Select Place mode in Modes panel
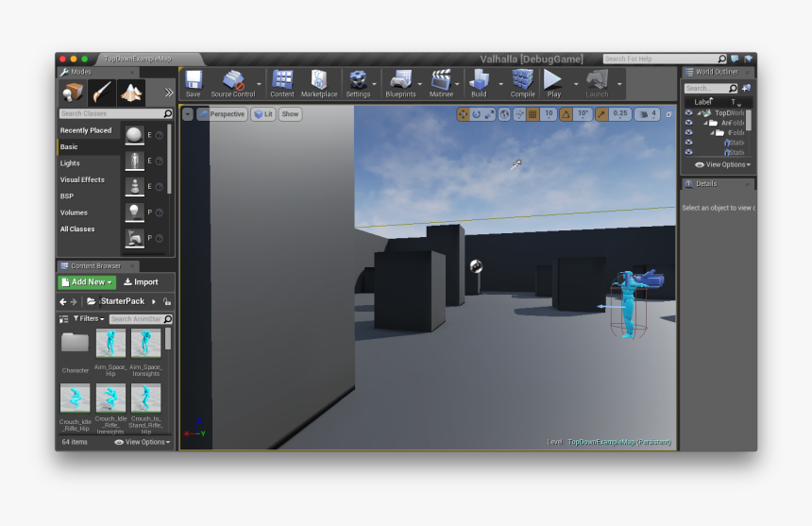The width and height of the screenshot is (812, 526). (x=73, y=93)
